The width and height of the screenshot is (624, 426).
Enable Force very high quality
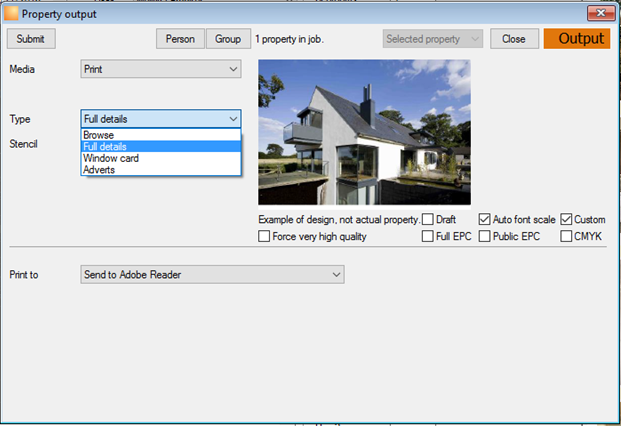264,236
